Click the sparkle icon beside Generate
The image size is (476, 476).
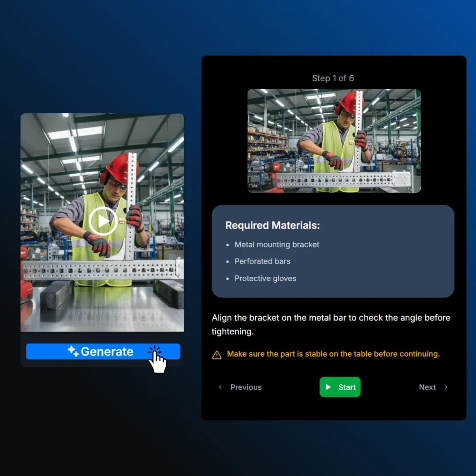[x=73, y=351]
